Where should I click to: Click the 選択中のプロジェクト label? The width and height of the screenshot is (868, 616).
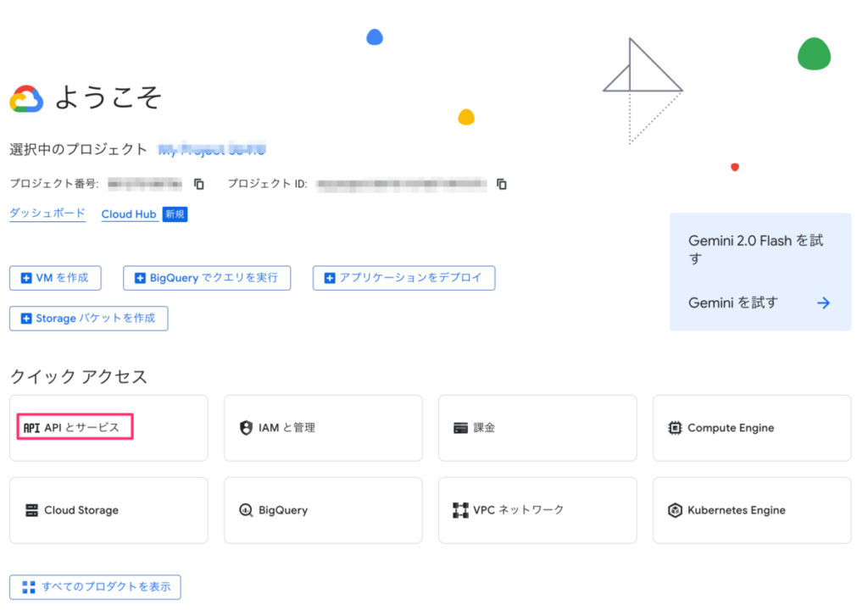point(78,149)
